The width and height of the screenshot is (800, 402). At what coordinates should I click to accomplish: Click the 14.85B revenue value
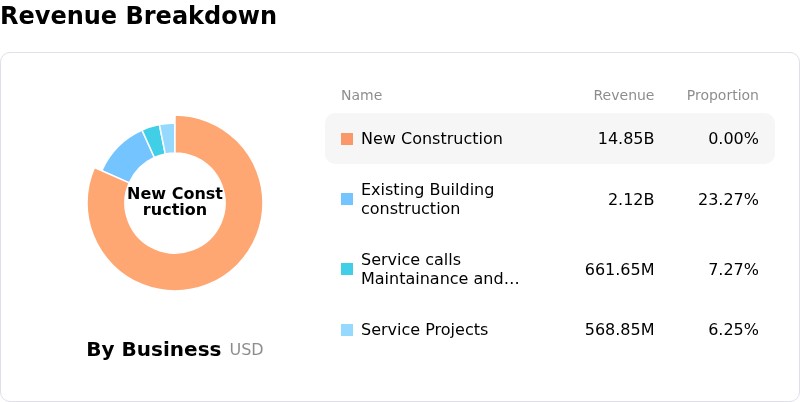tap(626, 139)
